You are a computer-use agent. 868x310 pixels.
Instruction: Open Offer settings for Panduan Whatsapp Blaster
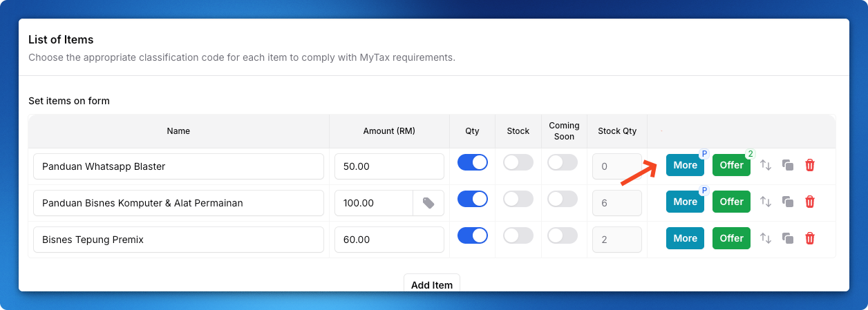[730, 165]
